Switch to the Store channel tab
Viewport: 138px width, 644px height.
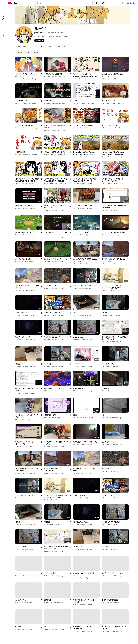tap(58, 46)
